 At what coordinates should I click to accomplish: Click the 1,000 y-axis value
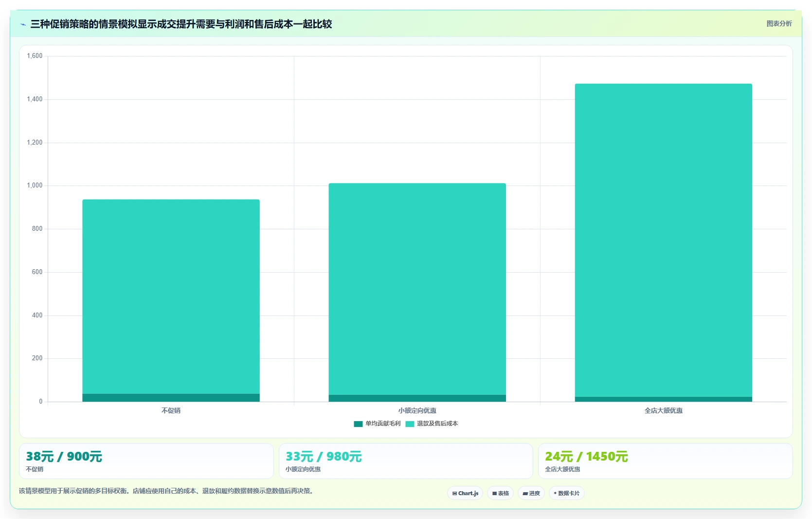coord(35,185)
